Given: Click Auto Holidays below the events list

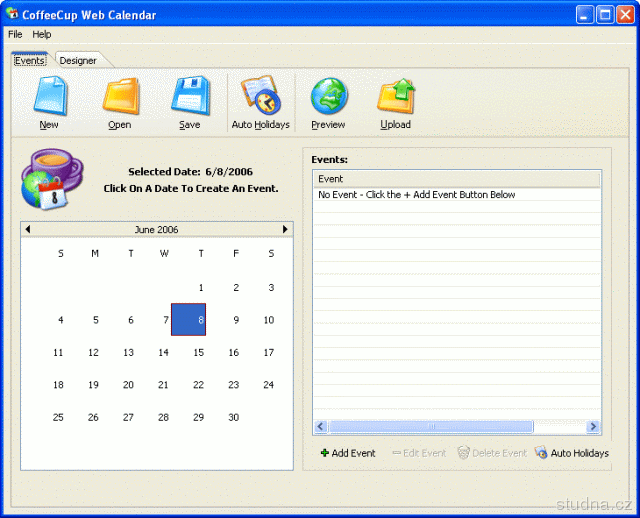Looking at the screenshot, I should (x=572, y=453).
